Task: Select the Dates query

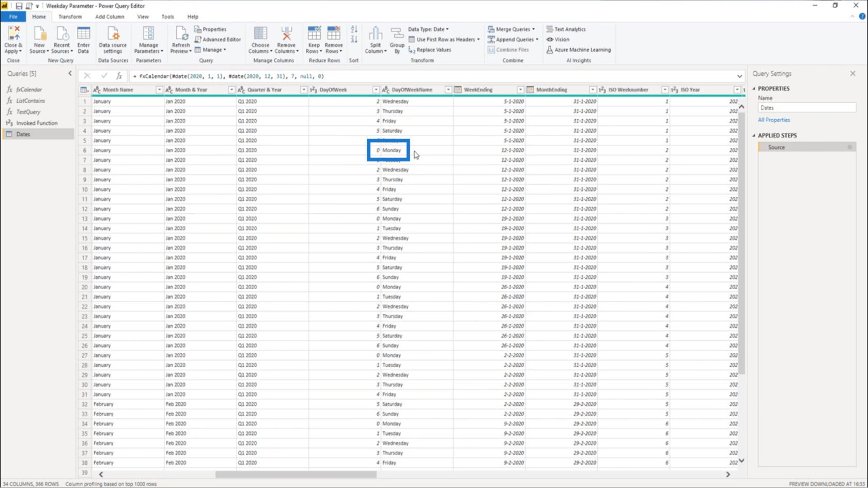Action: (38, 134)
